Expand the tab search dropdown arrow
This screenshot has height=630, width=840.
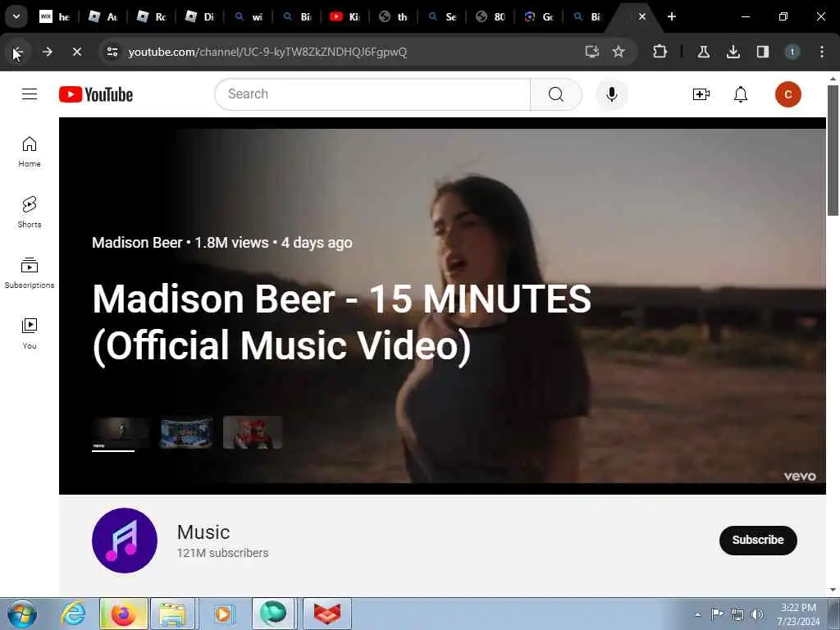coord(16,16)
